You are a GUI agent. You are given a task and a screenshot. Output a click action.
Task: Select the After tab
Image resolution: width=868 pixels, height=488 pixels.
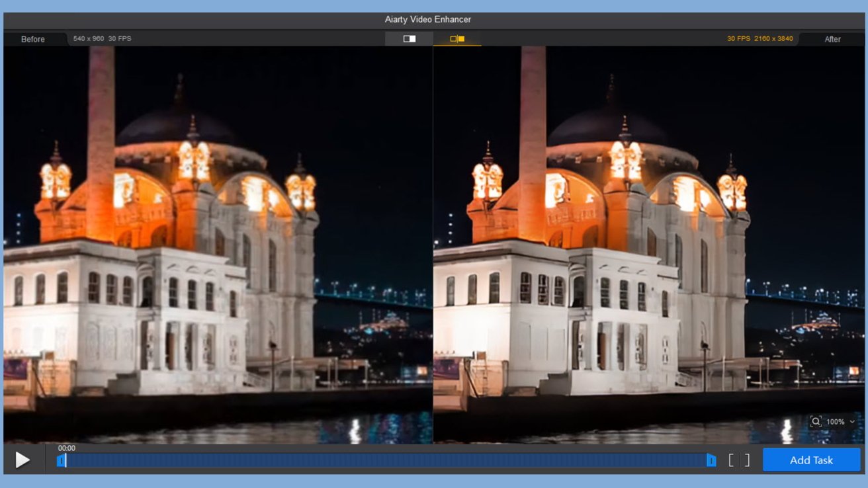[832, 39]
